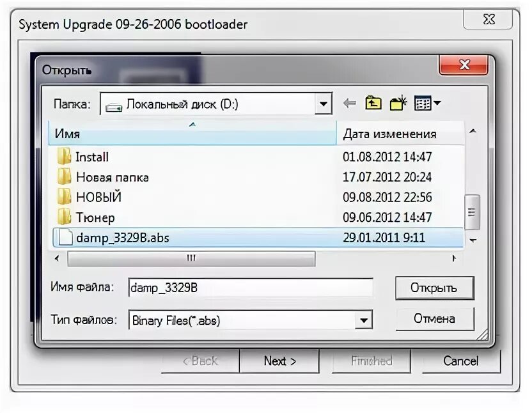Click inside the Имя файла input field

coord(249,288)
